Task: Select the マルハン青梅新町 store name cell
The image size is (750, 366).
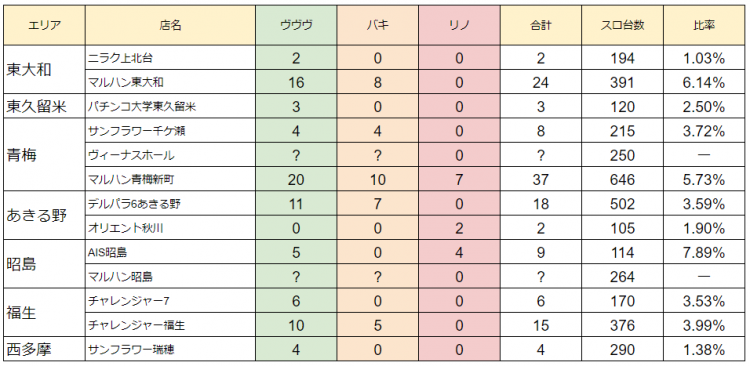Action: 170,179
